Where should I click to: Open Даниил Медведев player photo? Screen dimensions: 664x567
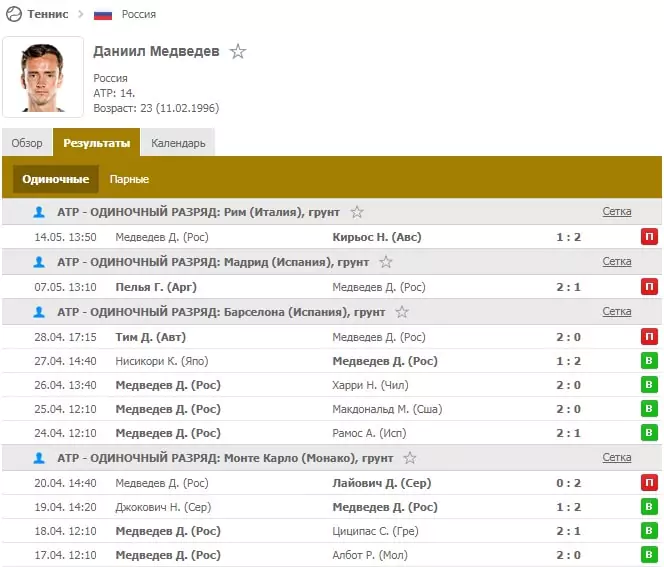[43, 77]
